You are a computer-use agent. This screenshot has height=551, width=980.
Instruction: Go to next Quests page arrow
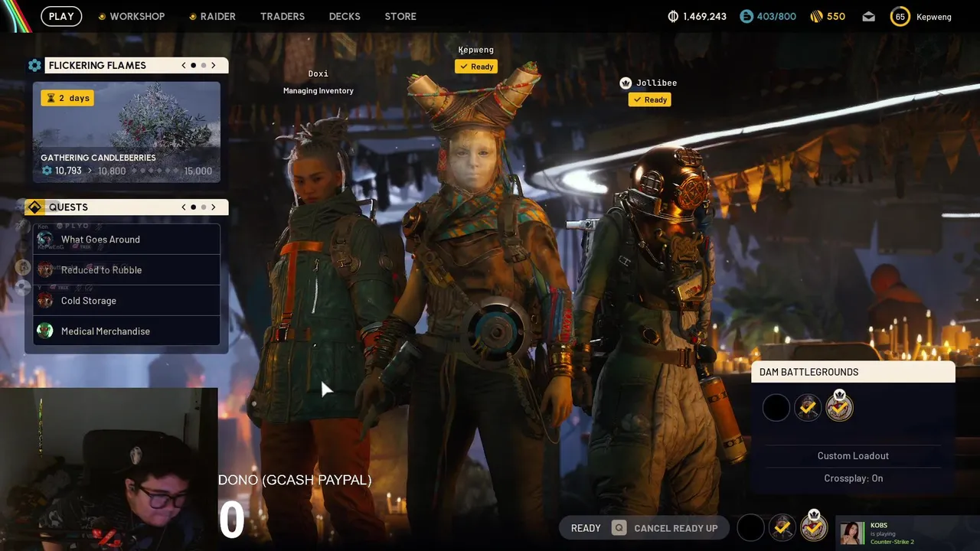coord(214,207)
